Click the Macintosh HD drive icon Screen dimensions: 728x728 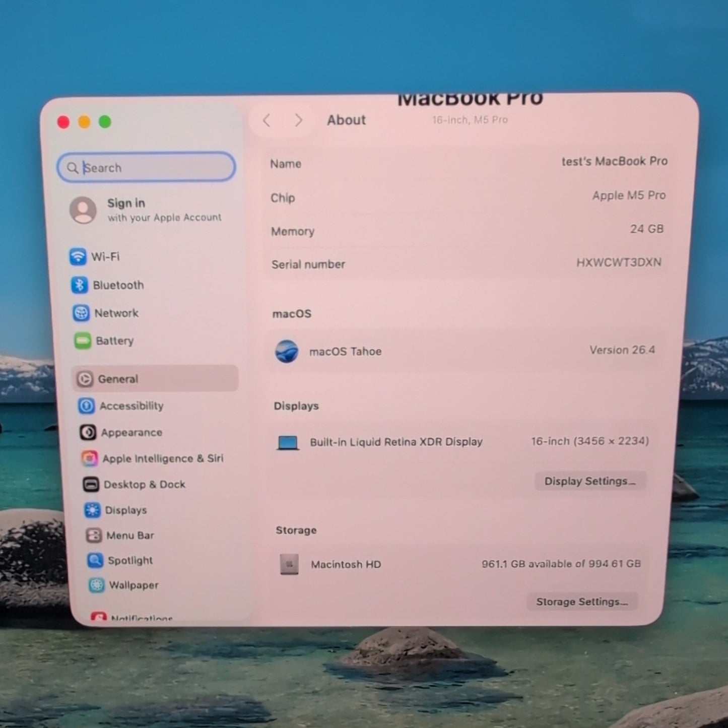coord(289,565)
